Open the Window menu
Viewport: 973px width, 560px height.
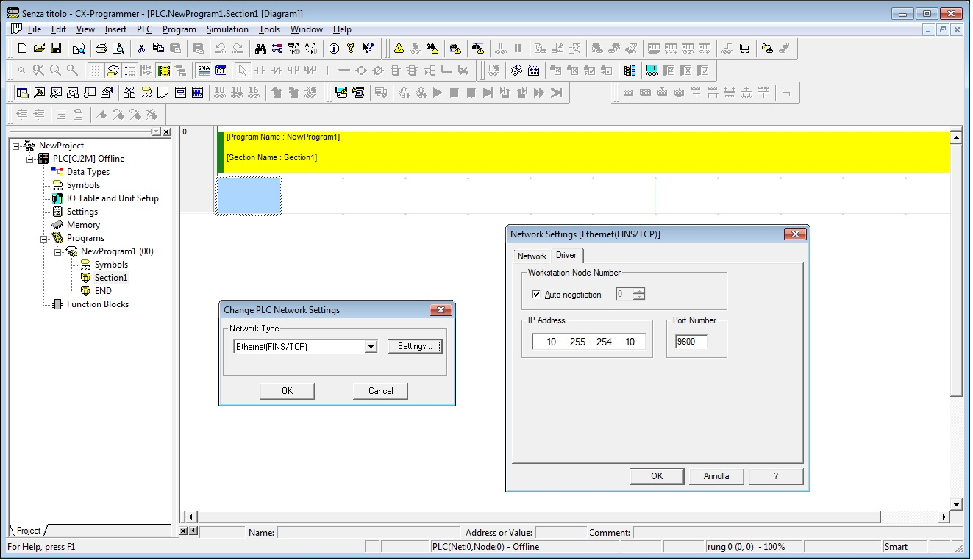pos(306,29)
